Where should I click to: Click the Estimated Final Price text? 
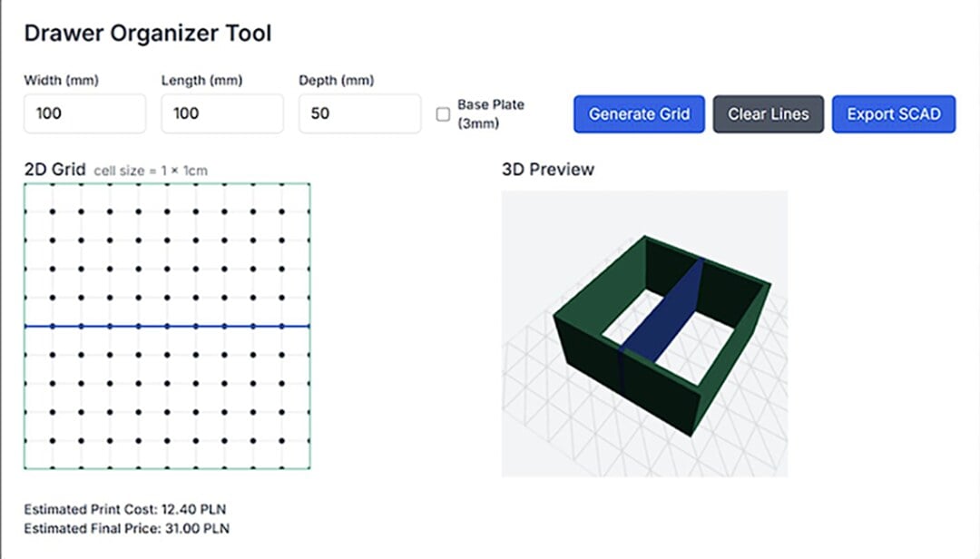pyautogui.click(x=126, y=528)
